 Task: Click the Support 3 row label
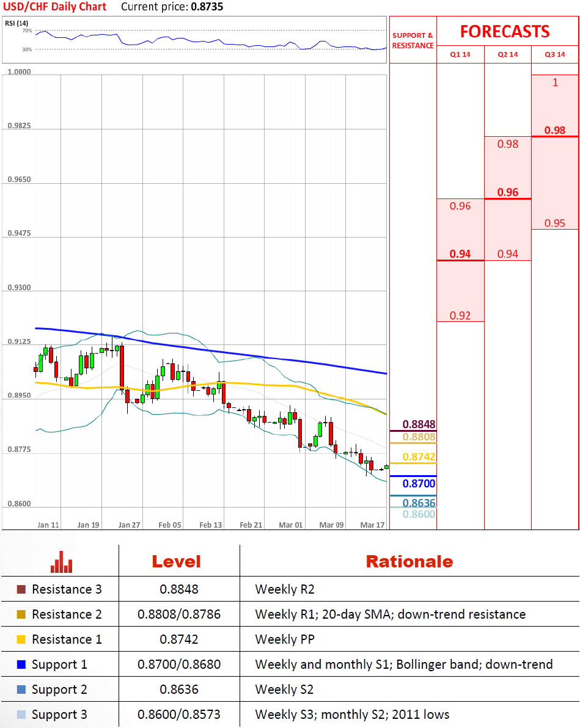59,715
